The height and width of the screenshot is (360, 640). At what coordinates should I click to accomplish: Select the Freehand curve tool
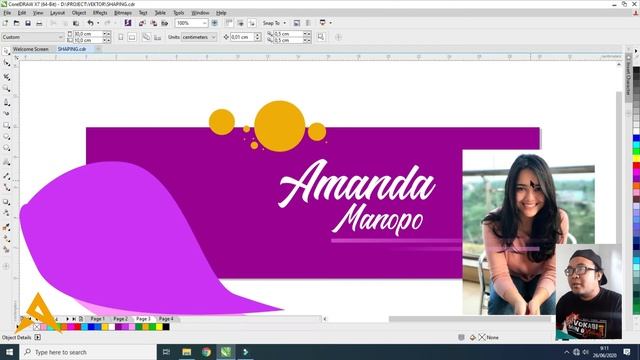7,102
